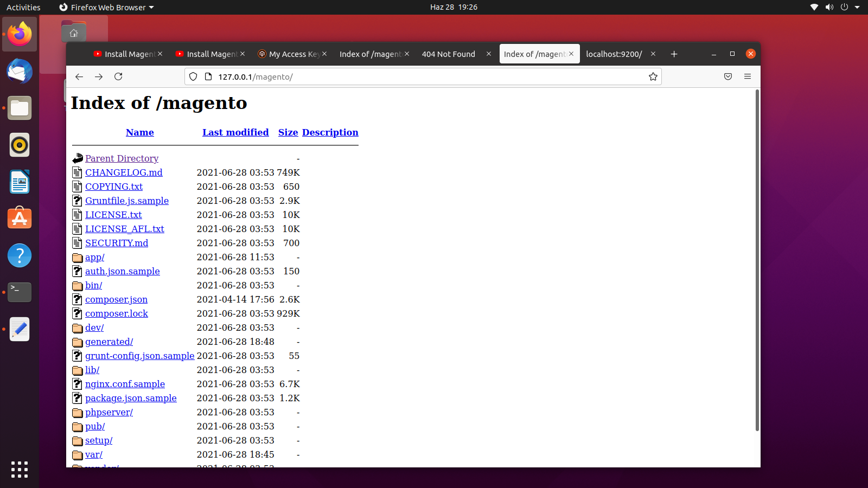Viewport: 868px width, 488px height.
Task: Switch to the localhost:9200 tab
Action: point(614,54)
